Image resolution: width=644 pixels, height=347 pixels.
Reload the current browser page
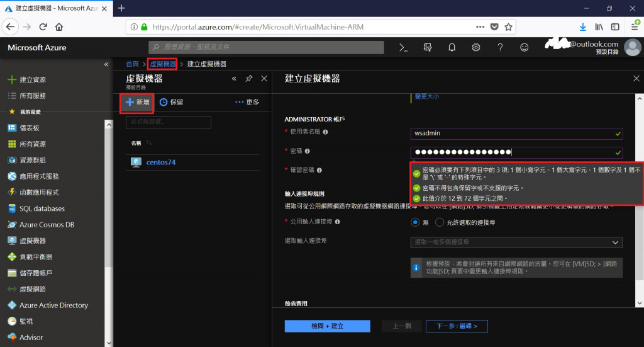click(x=43, y=27)
